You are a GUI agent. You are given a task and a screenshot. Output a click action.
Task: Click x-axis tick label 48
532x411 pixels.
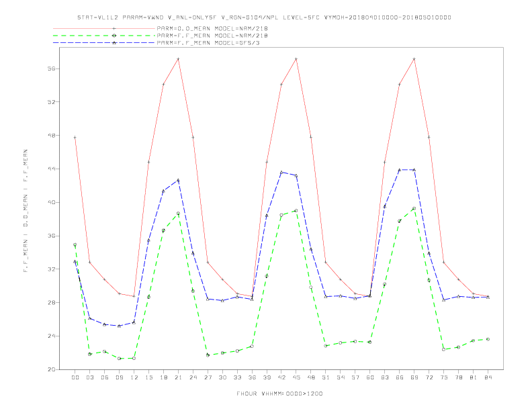(x=311, y=377)
